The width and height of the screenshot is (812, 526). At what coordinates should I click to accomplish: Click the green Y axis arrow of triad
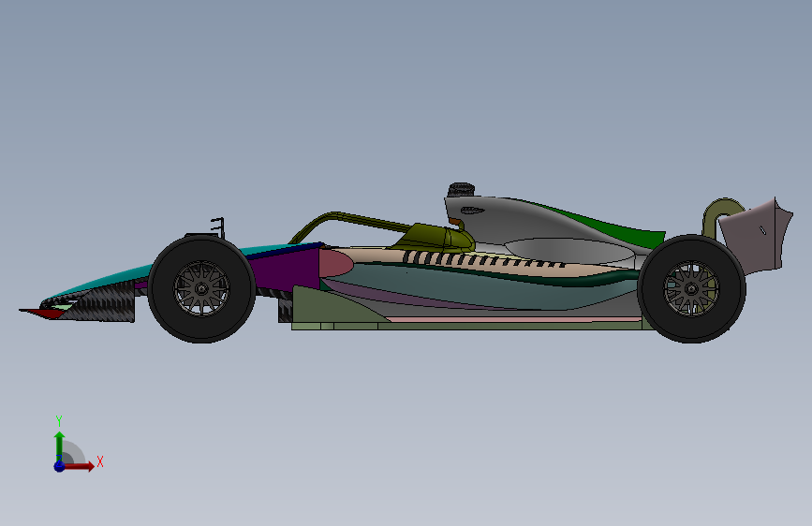pos(60,446)
